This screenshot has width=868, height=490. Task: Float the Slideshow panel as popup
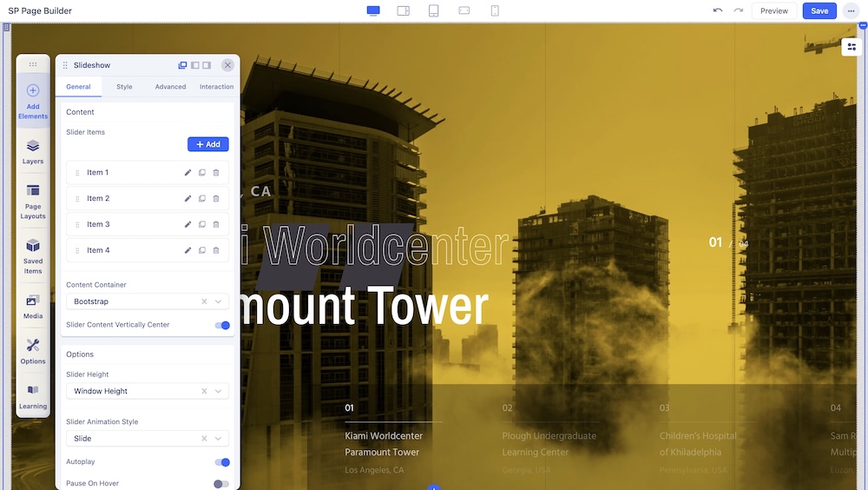[x=182, y=65]
